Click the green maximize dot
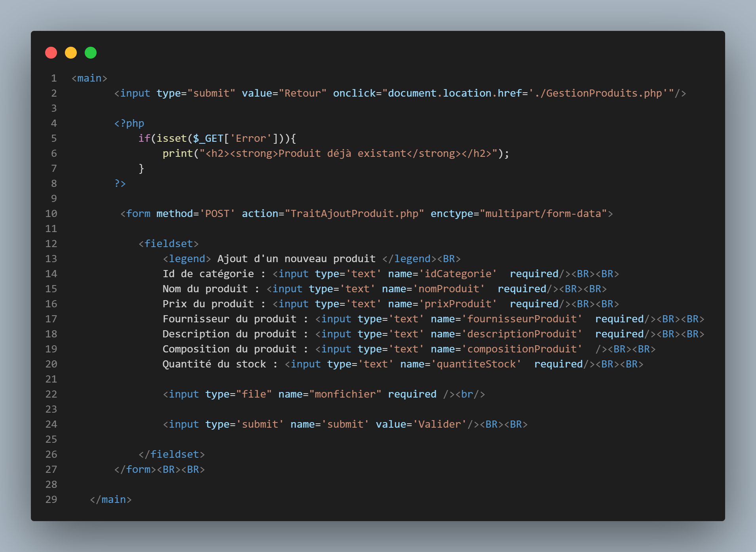The image size is (756, 552). (x=91, y=53)
